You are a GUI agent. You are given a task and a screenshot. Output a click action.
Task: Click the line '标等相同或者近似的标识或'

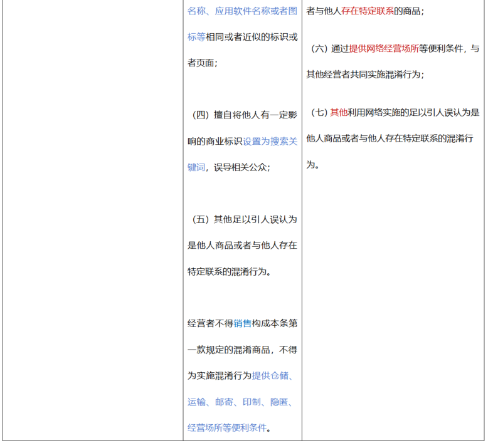pos(242,37)
